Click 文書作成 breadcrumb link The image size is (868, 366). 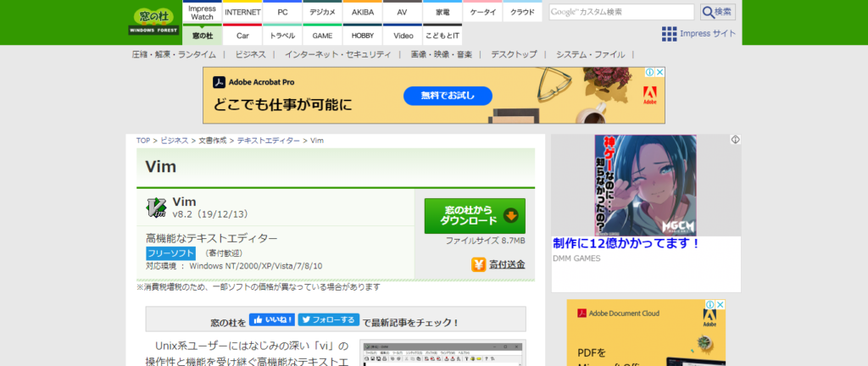(213, 141)
